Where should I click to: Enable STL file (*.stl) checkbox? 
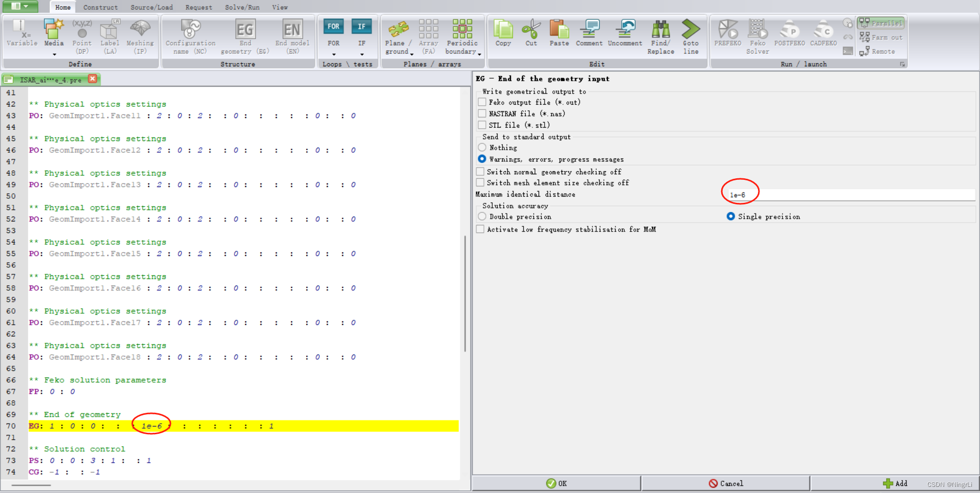click(482, 125)
